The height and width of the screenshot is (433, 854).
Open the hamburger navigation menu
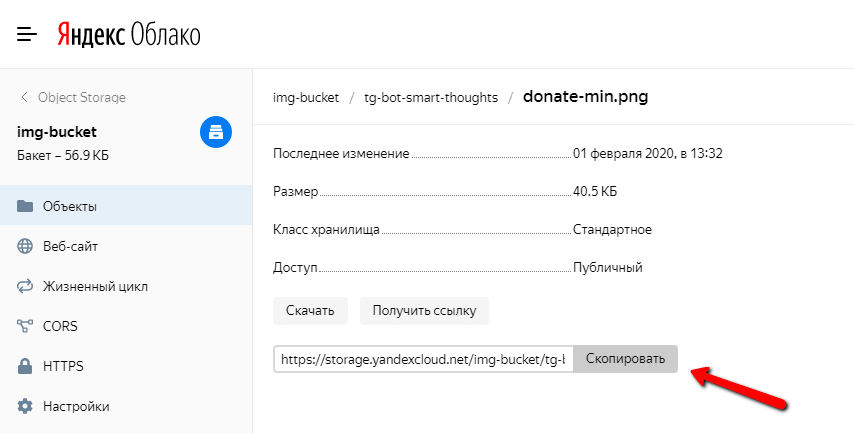point(27,35)
